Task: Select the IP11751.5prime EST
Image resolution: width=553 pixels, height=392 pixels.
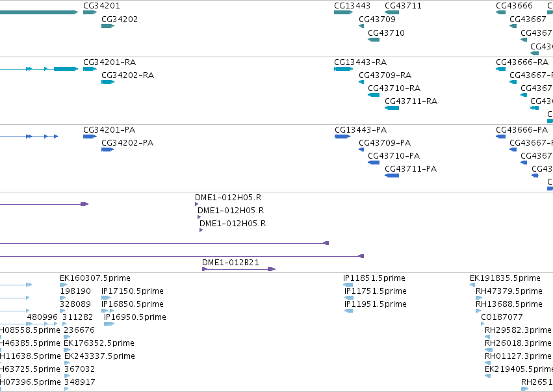Action: 349,298
